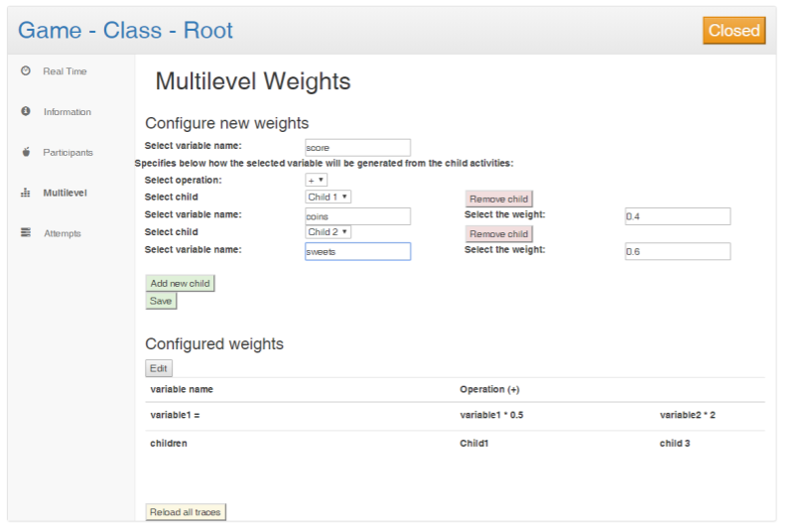Click the Real Time clock icon

pos(26,70)
